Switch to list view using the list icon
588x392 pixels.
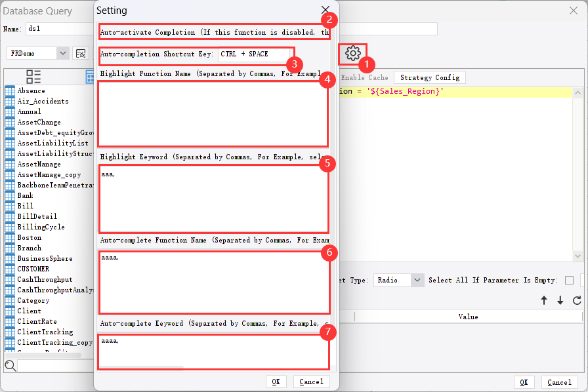tap(33, 77)
